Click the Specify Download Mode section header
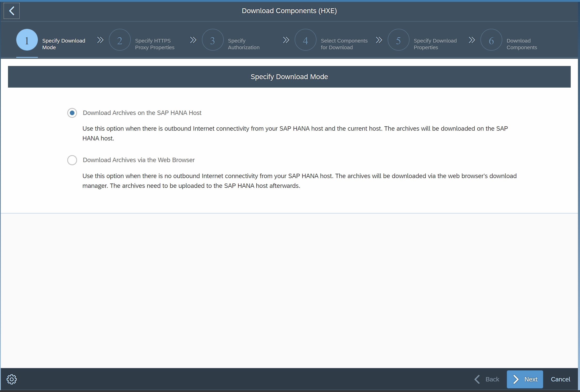 coord(289,77)
